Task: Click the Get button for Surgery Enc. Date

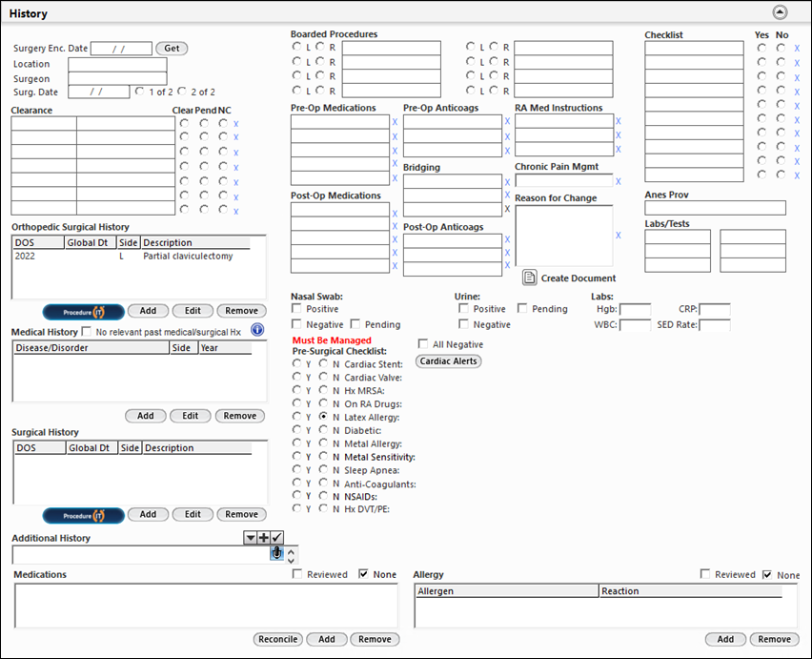Action: tap(172, 49)
